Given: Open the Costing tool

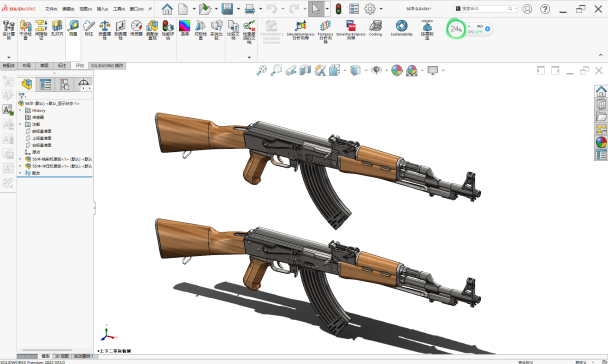Looking at the screenshot, I should [375, 28].
